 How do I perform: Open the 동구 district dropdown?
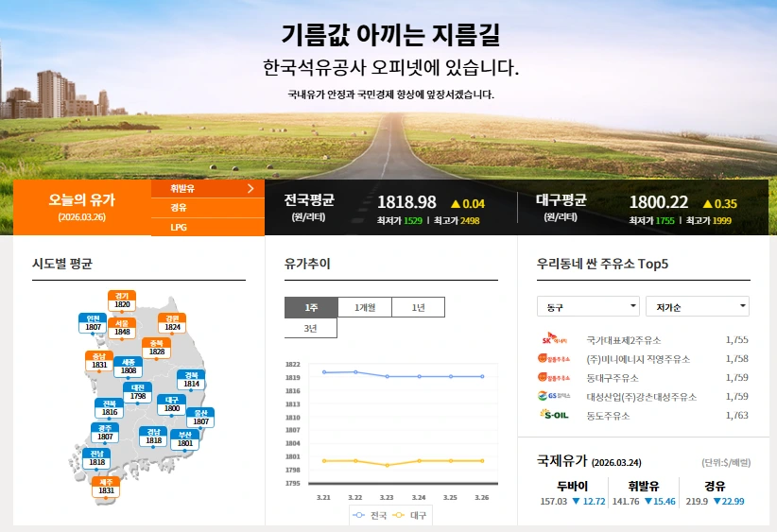(x=588, y=306)
